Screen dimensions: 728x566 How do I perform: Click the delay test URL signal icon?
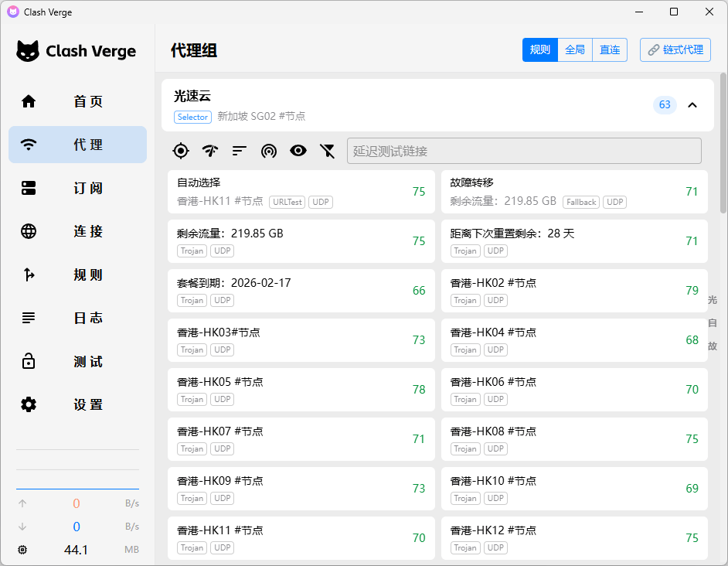pyautogui.click(x=269, y=151)
